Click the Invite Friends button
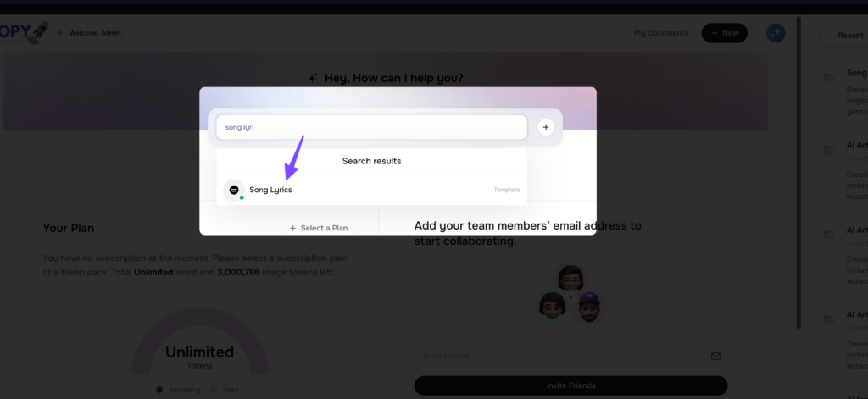The height and width of the screenshot is (399, 868). click(570, 385)
